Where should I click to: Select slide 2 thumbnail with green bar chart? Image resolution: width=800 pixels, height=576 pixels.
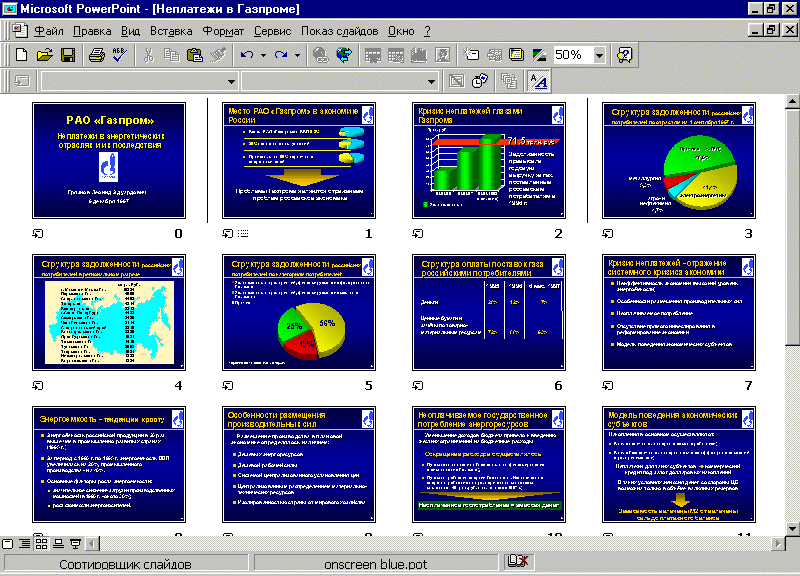(x=489, y=160)
